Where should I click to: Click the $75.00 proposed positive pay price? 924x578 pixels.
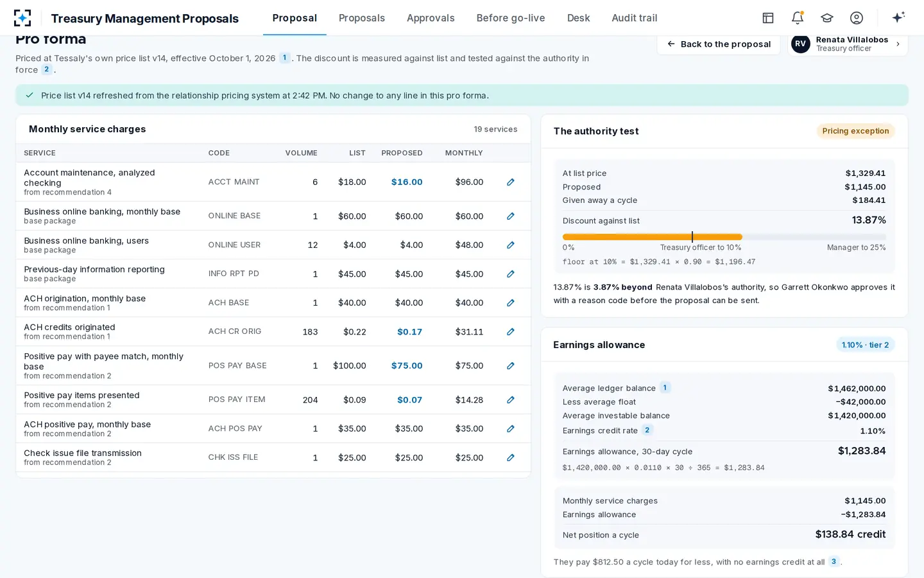407,366
